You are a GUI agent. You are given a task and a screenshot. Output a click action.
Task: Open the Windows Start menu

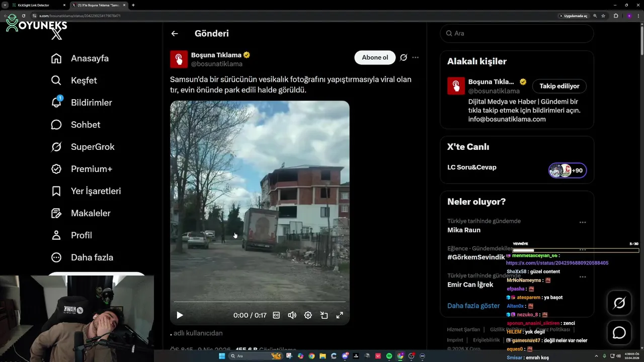tap(221, 356)
